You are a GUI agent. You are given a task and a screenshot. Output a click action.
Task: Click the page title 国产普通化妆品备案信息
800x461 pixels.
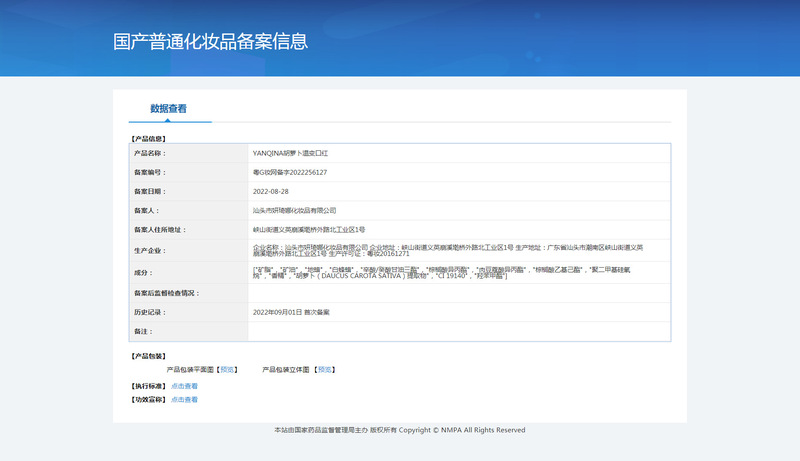210,41
